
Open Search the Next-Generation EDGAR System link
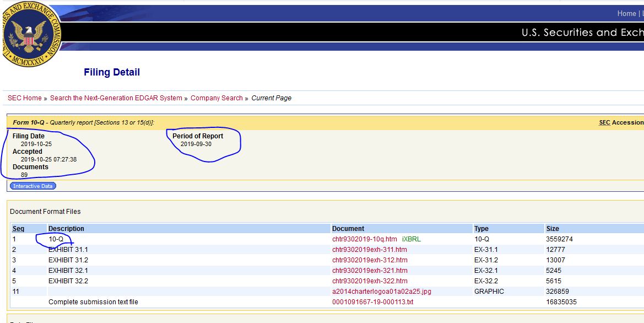pyautogui.click(x=116, y=98)
